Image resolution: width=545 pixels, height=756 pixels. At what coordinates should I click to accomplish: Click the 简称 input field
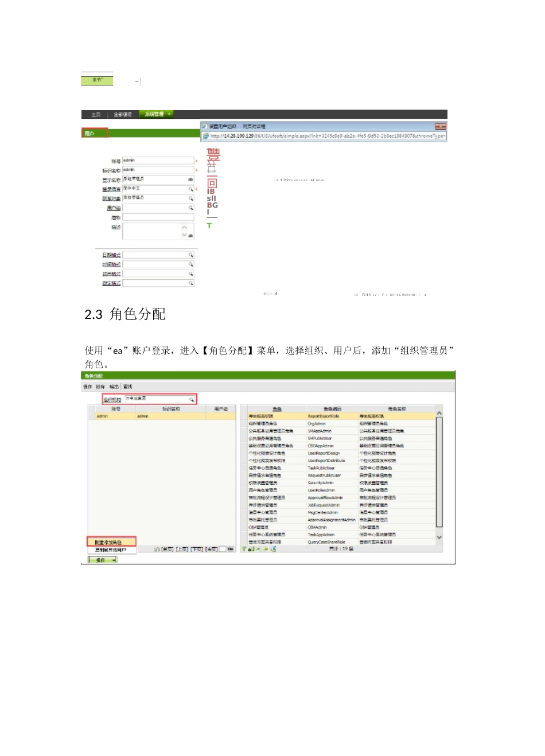[x=158, y=217]
